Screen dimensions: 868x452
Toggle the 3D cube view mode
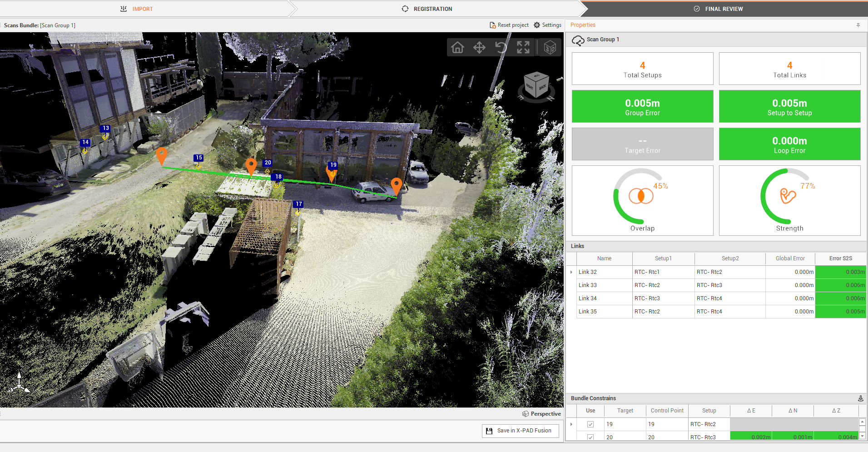tap(550, 47)
